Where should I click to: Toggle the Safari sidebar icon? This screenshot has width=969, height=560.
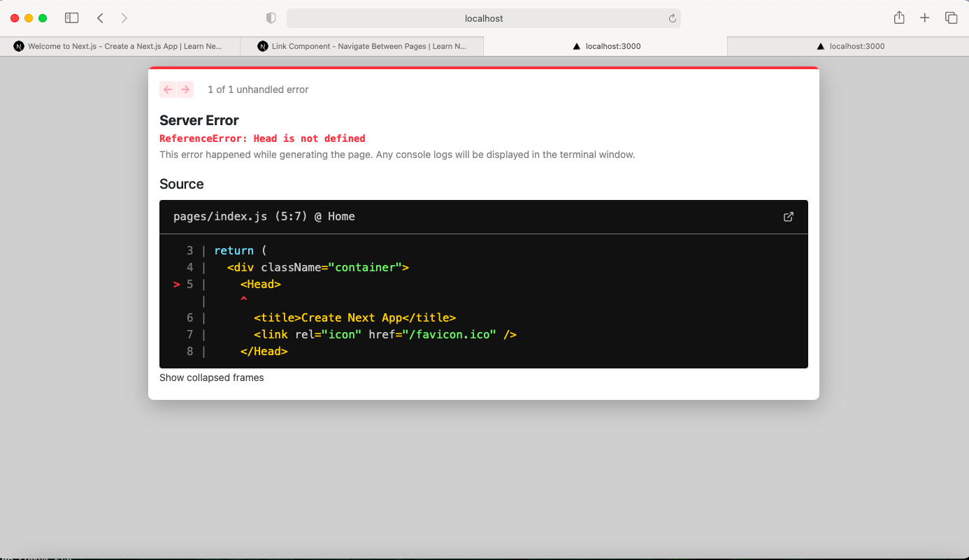(x=71, y=18)
